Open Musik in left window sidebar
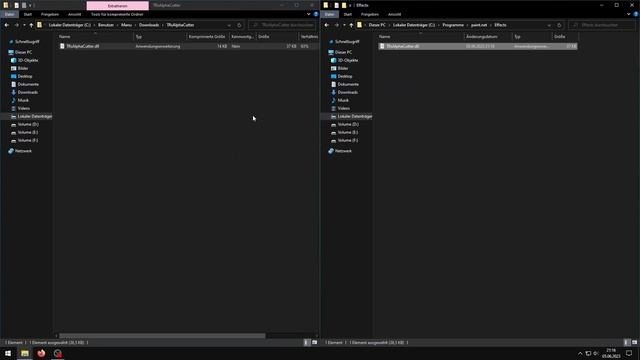 23,100
